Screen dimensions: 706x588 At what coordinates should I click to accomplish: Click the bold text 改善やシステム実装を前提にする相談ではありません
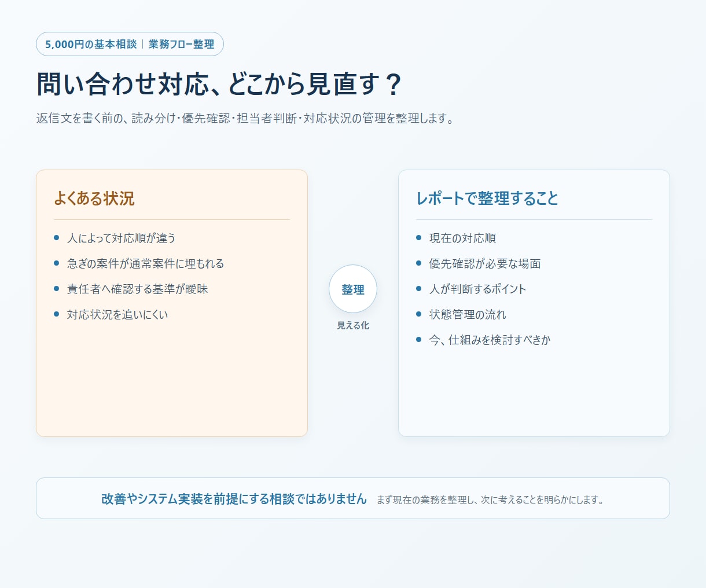pos(234,499)
